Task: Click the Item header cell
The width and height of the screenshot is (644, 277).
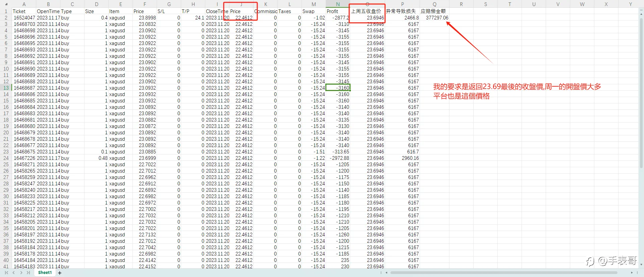Action: click(121, 11)
